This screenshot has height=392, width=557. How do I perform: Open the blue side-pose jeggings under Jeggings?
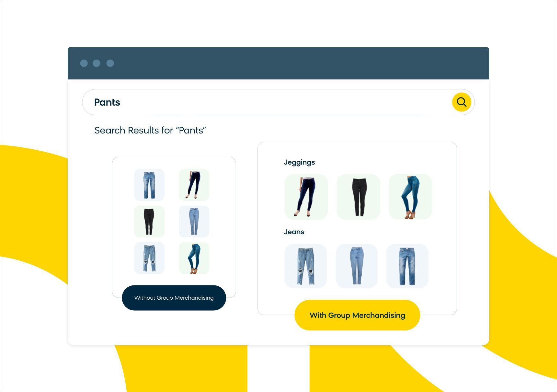[x=410, y=197]
